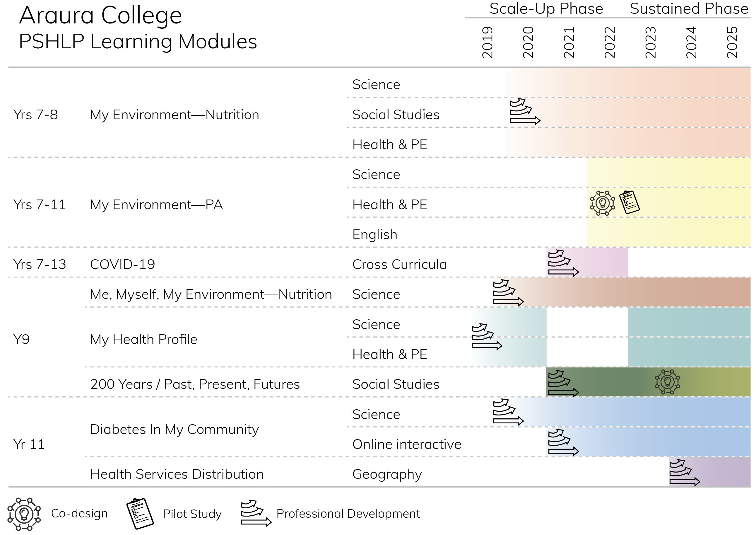Click the Co-design icon in My Environment—PA row
Image resolution: width=756 pixels, height=535 pixels.
(x=603, y=203)
